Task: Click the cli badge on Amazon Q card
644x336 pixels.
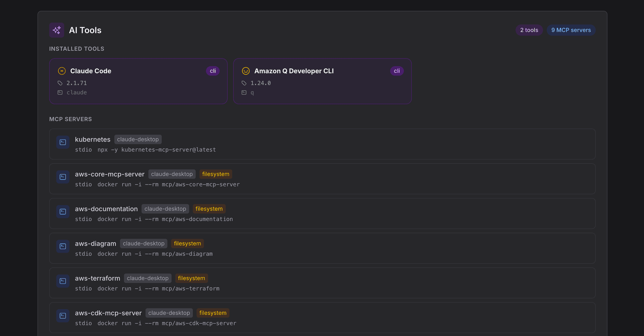Action: (397, 71)
